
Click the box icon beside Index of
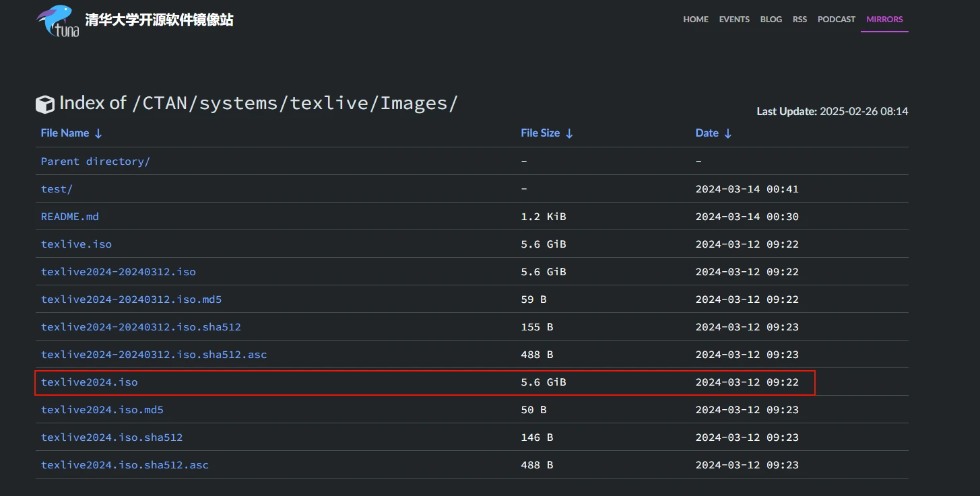pyautogui.click(x=45, y=104)
